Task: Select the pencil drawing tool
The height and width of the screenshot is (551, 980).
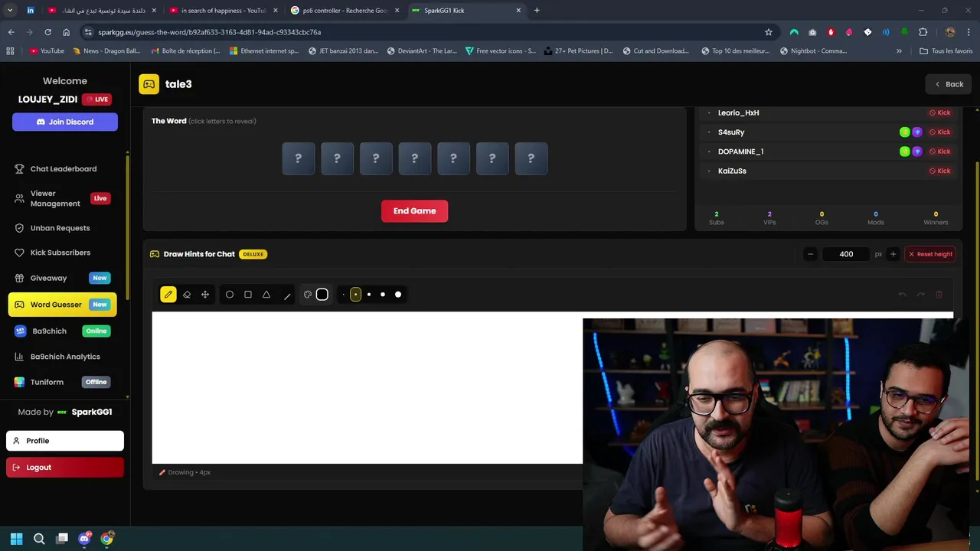Action: pos(168,295)
